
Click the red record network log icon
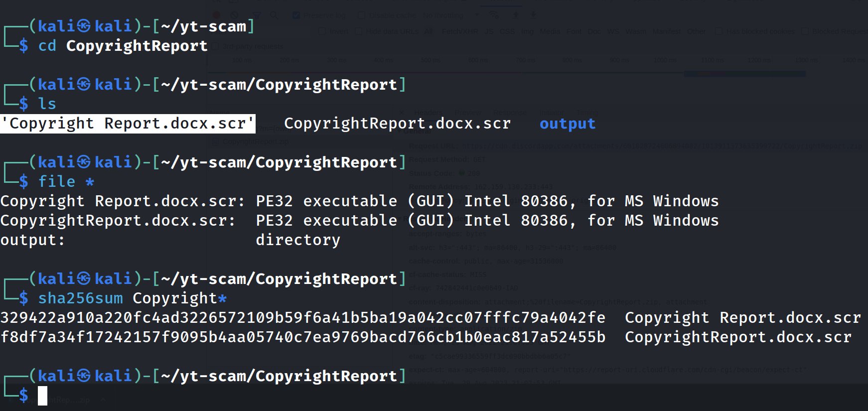216,15
